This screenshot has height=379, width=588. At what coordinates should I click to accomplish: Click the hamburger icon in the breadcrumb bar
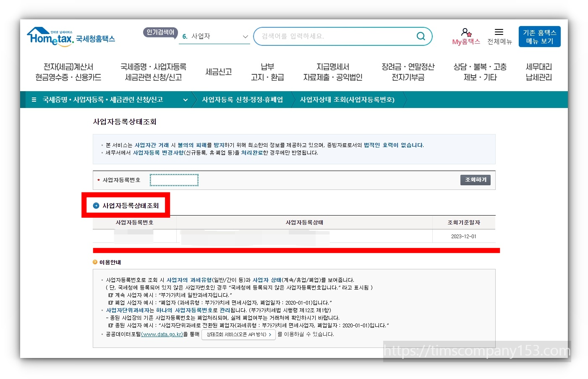[x=34, y=100]
